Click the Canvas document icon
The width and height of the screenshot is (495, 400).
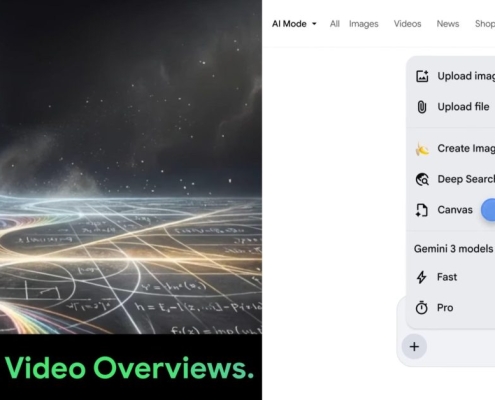pyautogui.click(x=422, y=210)
